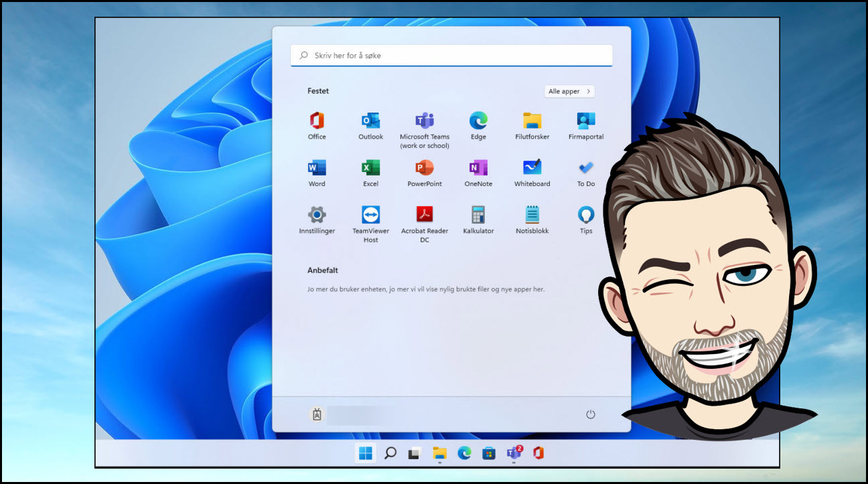
Task: Launch Notisblokk
Action: (x=532, y=220)
